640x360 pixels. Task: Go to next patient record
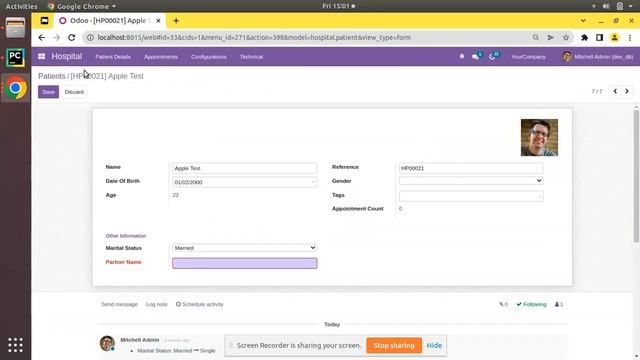627,91
